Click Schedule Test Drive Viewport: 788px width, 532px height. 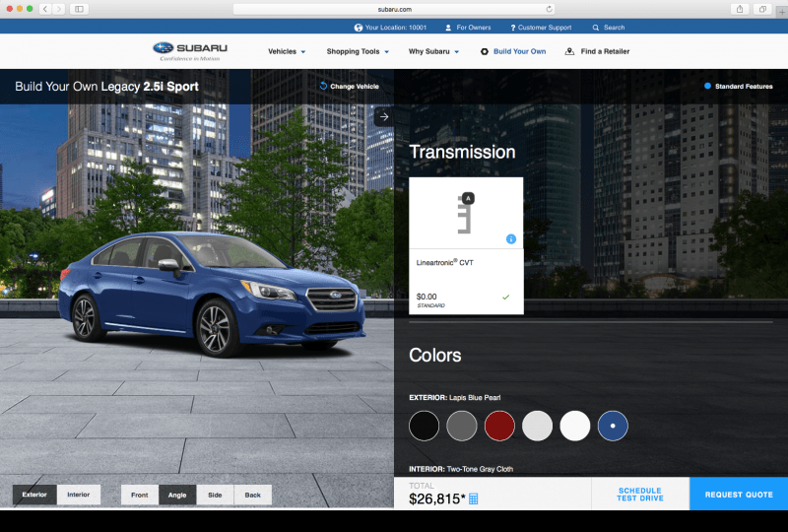[x=640, y=495]
